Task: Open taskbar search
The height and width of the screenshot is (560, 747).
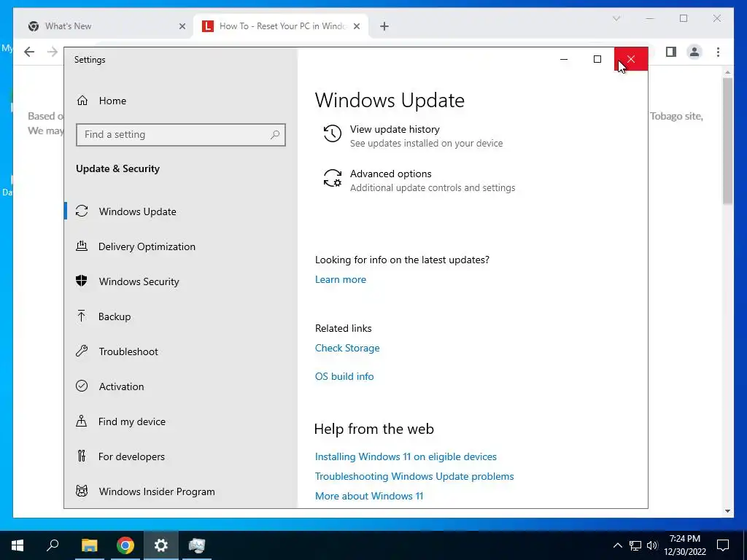Action: pos(53,545)
